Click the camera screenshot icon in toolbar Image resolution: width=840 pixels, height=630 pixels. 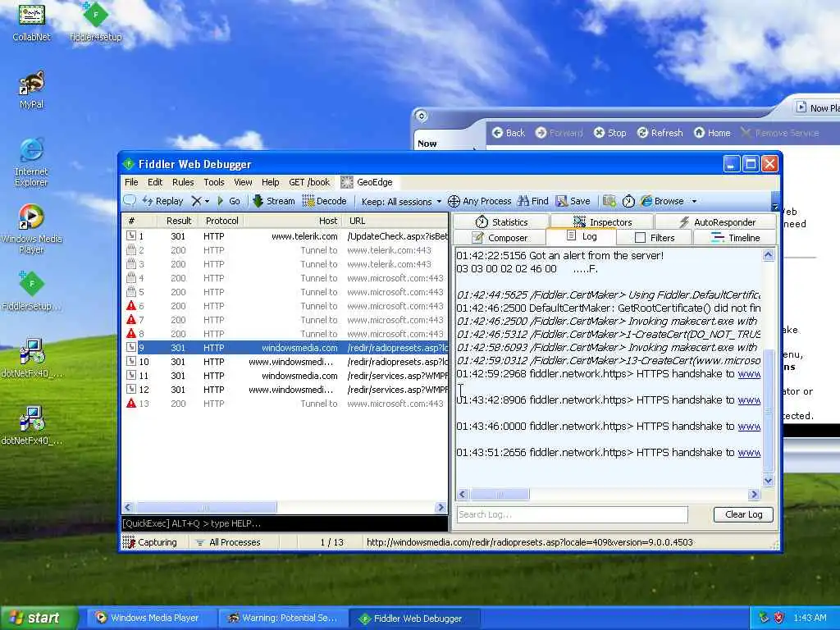click(609, 201)
